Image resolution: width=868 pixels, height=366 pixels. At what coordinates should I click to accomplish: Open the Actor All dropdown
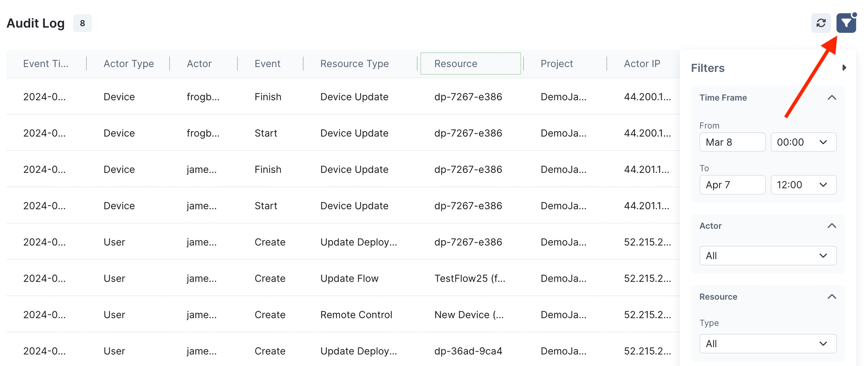[x=768, y=256]
